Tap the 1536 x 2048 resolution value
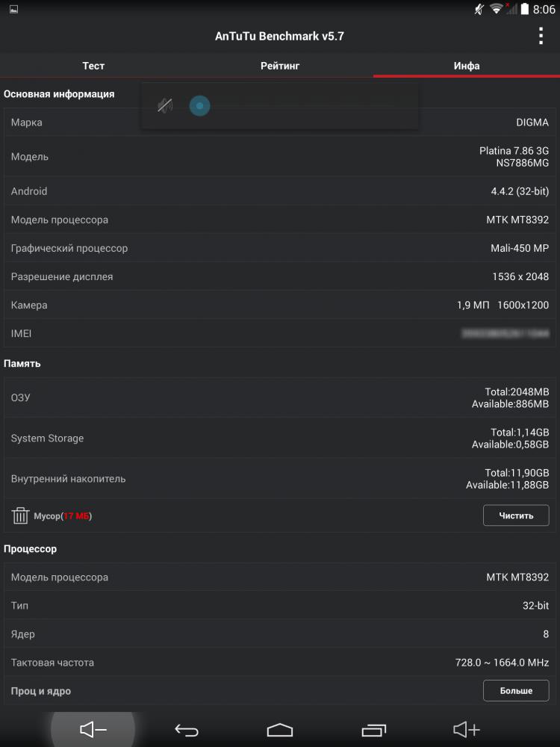 (x=520, y=277)
